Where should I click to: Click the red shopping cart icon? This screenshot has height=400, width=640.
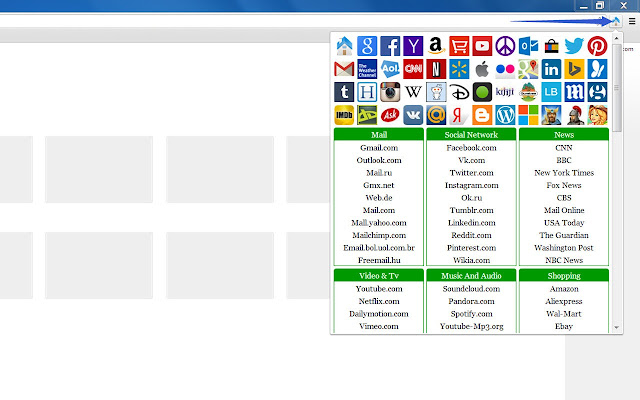coord(459,46)
